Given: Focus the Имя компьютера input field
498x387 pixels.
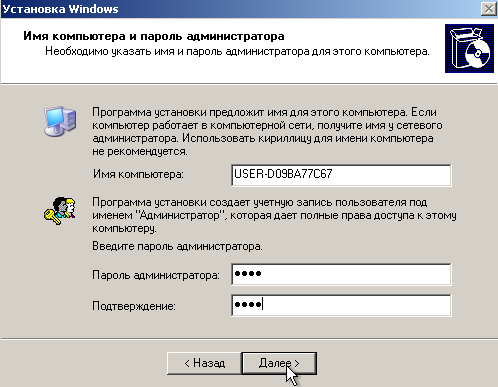Looking at the screenshot, I should pos(341,175).
